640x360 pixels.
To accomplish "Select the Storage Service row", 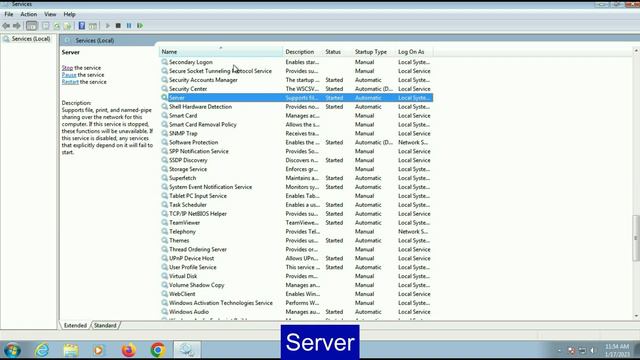I will point(296,169).
